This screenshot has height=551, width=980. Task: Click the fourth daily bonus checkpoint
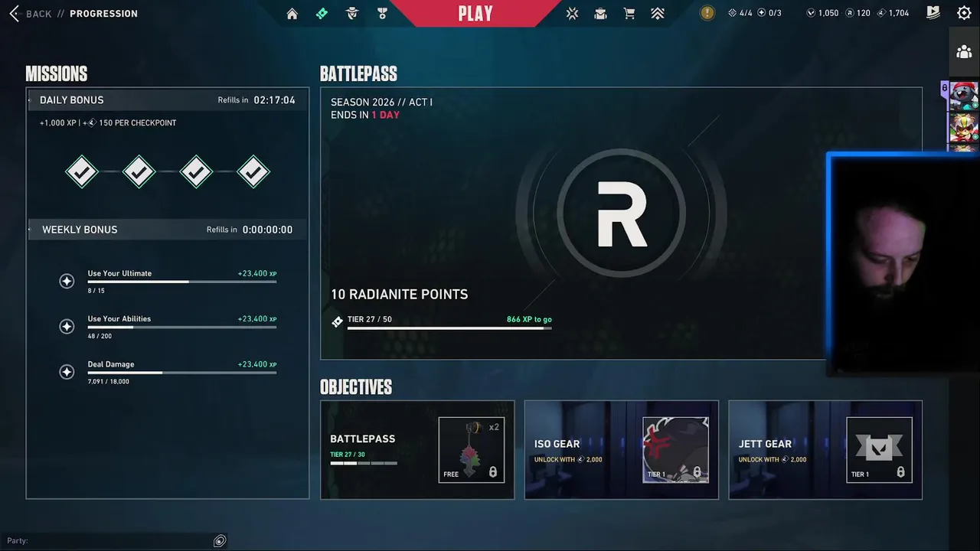pyautogui.click(x=253, y=172)
